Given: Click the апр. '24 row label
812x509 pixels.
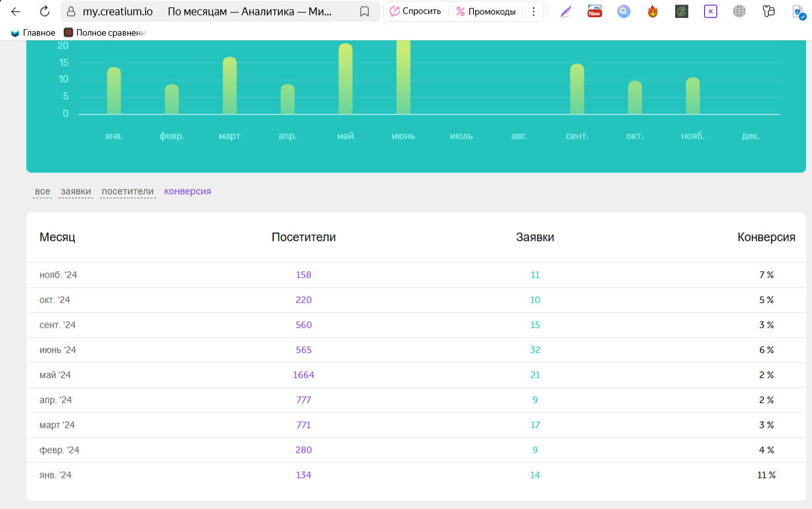Looking at the screenshot, I should (56, 400).
